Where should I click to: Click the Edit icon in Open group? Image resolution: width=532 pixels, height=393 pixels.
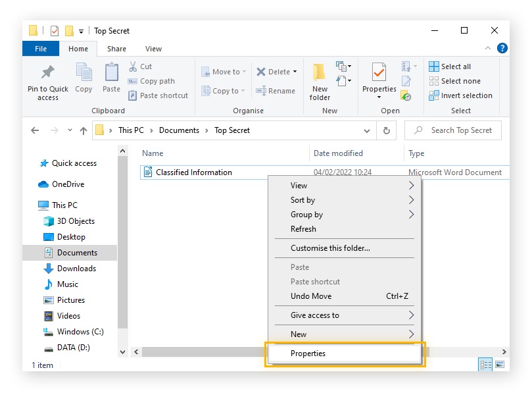point(406,81)
